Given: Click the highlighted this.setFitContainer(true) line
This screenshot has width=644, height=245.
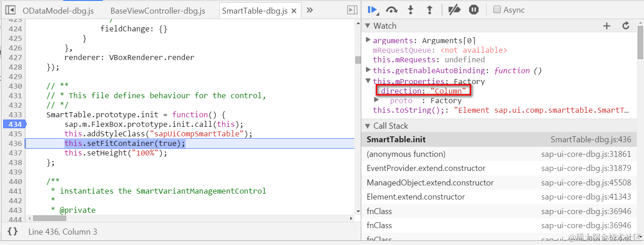Looking at the screenshot, I should pyautogui.click(x=125, y=143).
